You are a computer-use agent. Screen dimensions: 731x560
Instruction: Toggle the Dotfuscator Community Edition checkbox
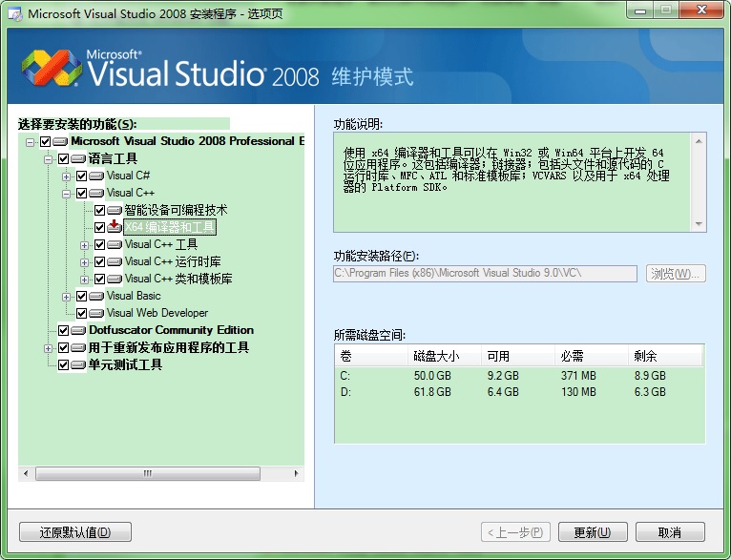pyautogui.click(x=63, y=330)
